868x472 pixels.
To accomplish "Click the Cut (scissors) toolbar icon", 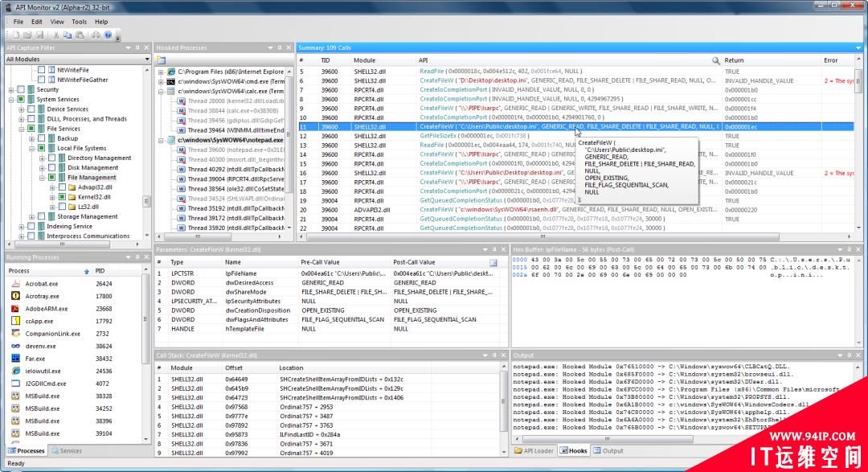I will (x=55, y=35).
